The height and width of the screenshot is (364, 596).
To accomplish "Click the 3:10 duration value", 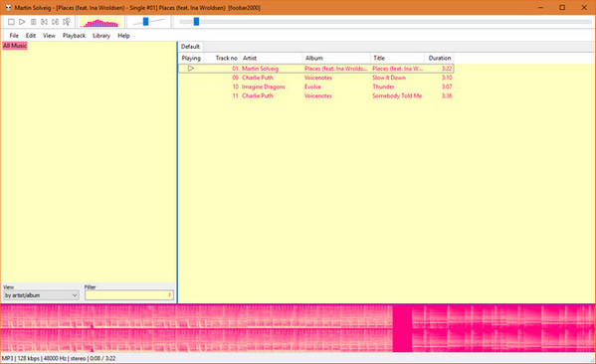I will point(447,78).
